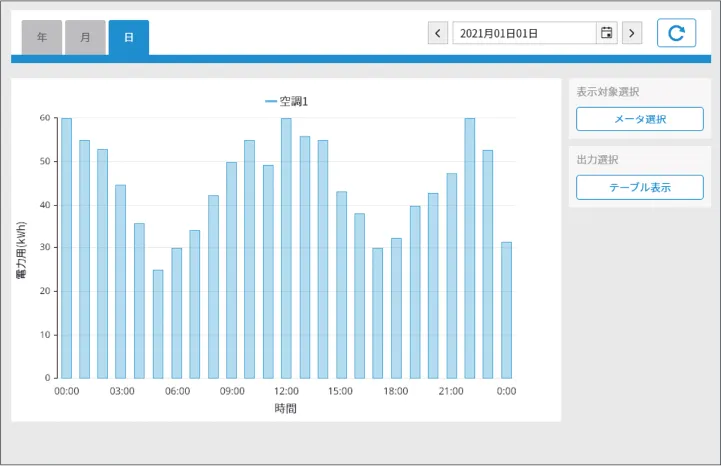721x469 pixels.
Task: Select the last bar at 0:00
Action: click(x=506, y=310)
